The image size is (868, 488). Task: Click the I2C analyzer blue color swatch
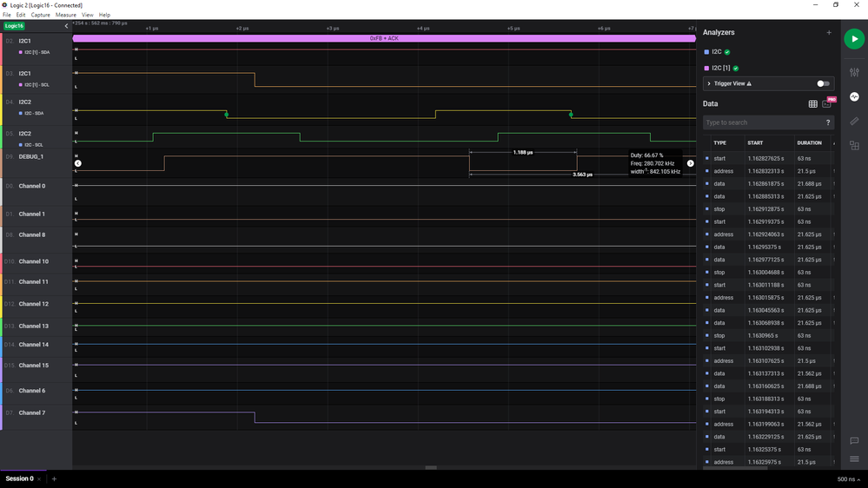point(706,52)
